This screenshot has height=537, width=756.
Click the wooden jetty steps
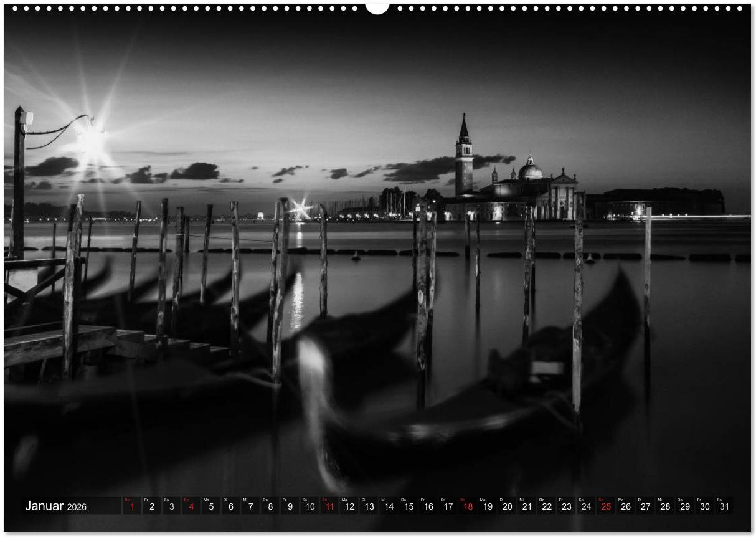click(156, 346)
